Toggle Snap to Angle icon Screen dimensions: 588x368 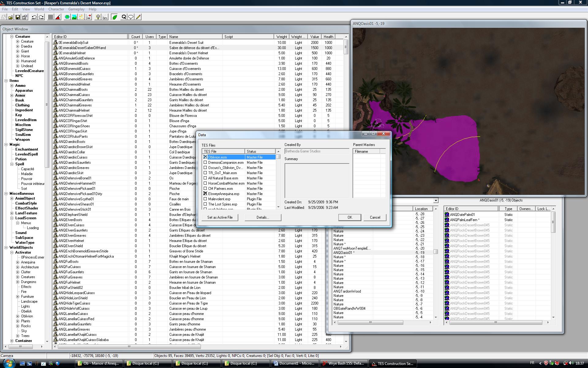coord(58,17)
